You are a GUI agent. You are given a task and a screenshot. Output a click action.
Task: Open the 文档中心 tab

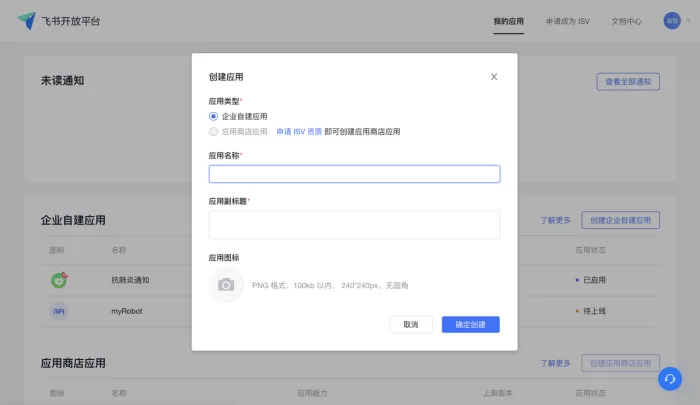pyautogui.click(x=626, y=21)
